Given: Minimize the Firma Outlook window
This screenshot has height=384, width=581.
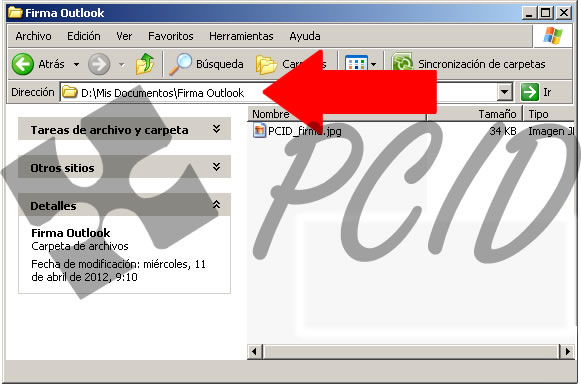Looking at the screenshot, I should point(529,13).
